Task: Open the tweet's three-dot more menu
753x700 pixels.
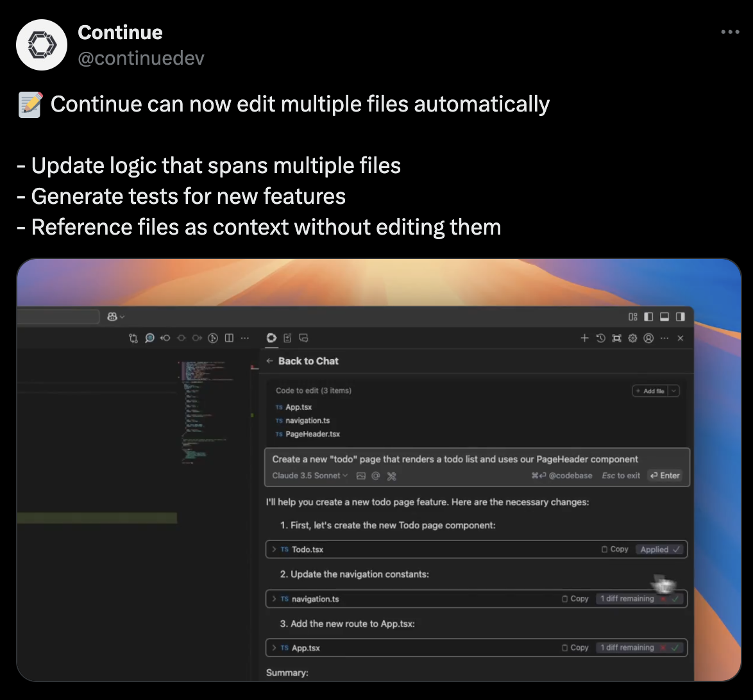Action: click(x=730, y=31)
